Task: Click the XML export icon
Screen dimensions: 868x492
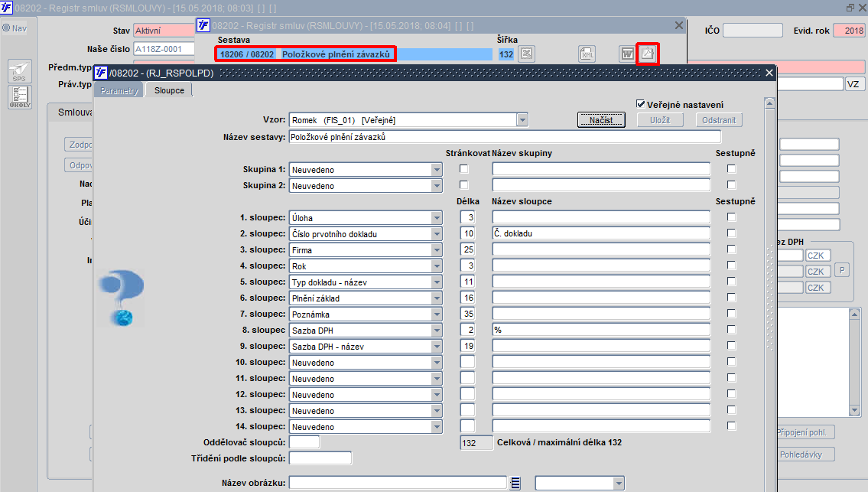Action: tap(587, 54)
